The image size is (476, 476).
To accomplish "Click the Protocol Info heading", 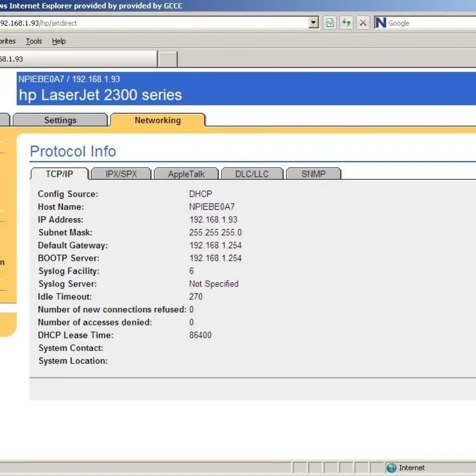I will point(73,151).
